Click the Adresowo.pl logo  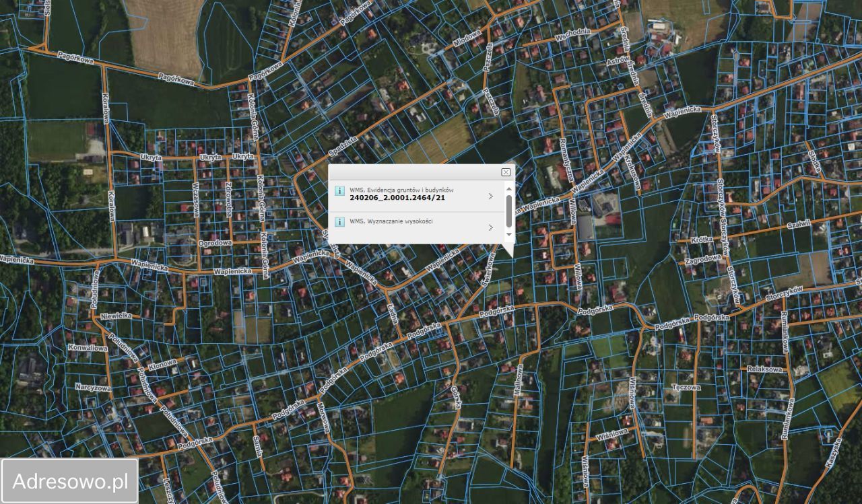pos(70,481)
